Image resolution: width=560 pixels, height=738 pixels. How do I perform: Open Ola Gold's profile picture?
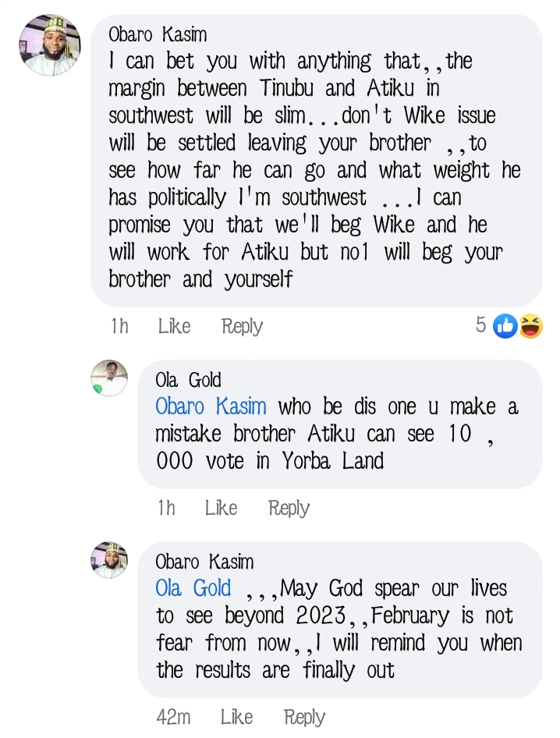click(x=109, y=378)
